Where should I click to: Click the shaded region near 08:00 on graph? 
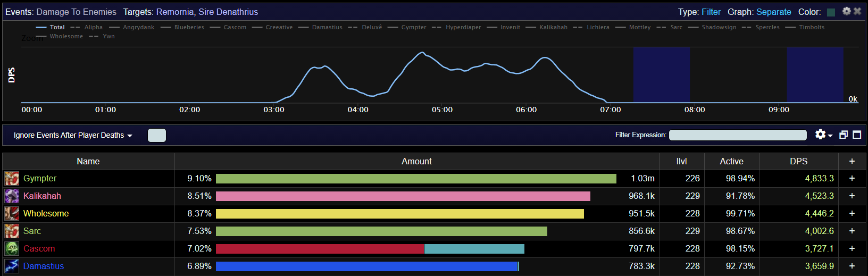(x=662, y=75)
